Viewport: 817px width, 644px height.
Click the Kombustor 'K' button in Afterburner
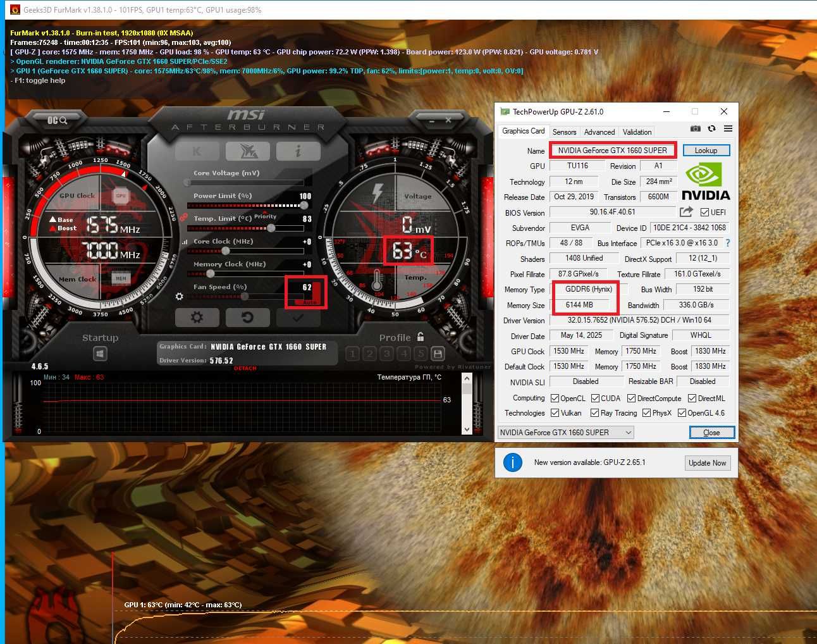click(197, 151)
